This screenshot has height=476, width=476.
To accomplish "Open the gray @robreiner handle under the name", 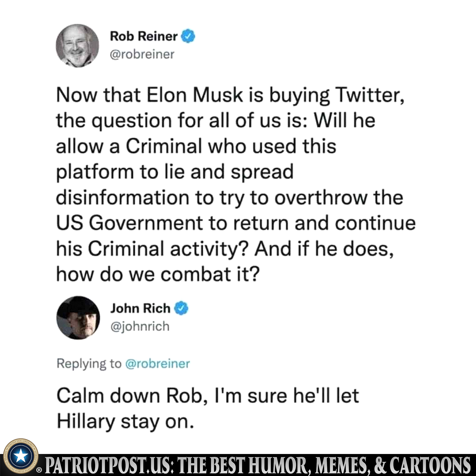I will coord(142,54).
